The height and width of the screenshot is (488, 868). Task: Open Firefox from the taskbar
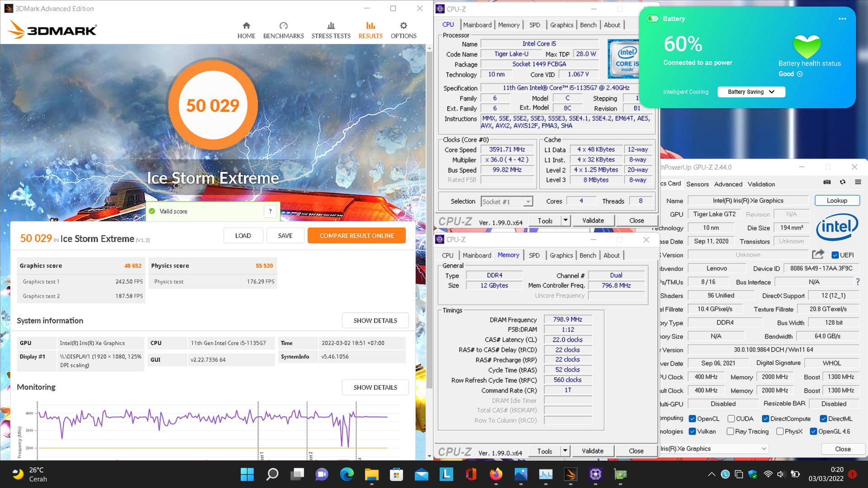tap(496, 474)
